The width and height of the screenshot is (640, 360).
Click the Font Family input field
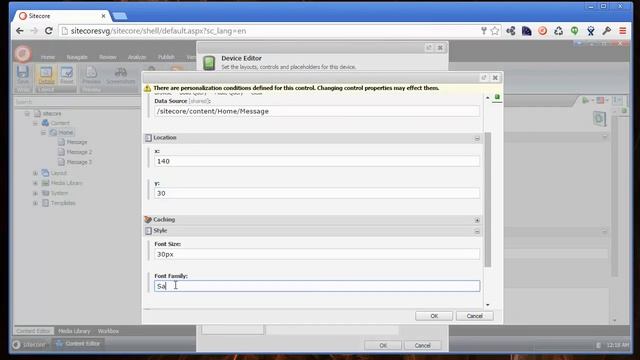point(317,286)
